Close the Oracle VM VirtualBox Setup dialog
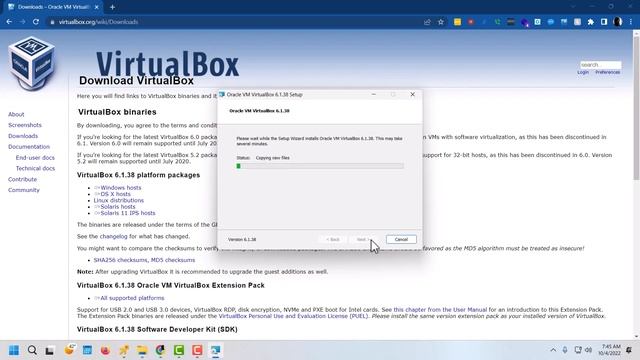Image resolution: width=640 pixels, height=360 pixels. tap(413, 94)
